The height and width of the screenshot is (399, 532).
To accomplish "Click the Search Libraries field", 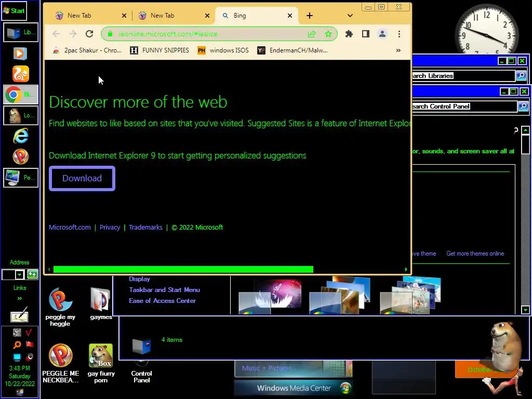I will click(x=463, y=76).
